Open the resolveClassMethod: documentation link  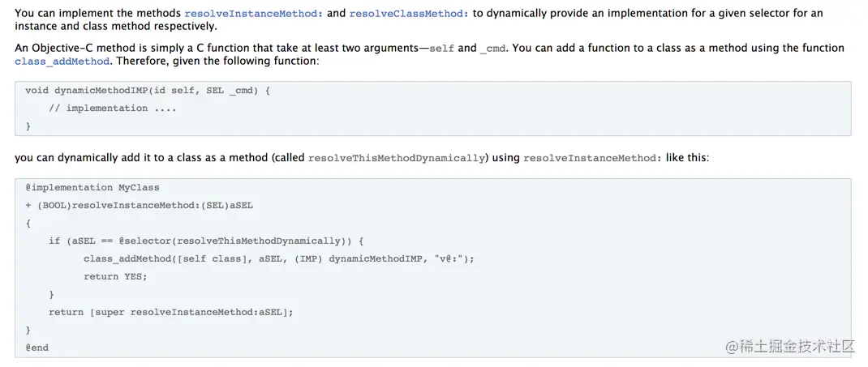(x=409, y=13)
